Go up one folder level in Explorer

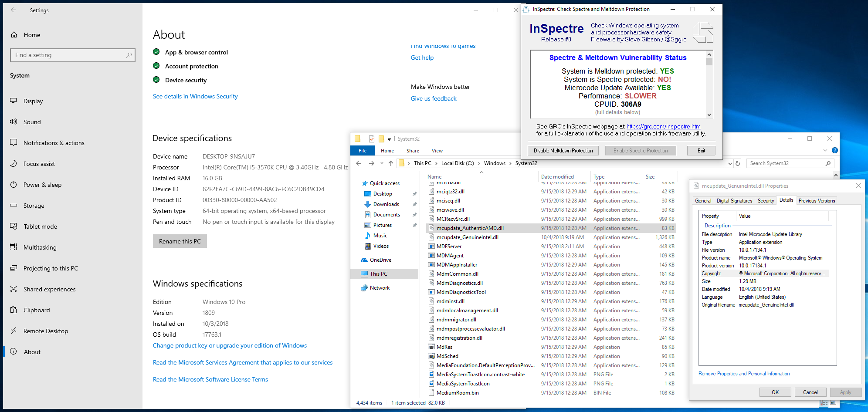(x=391, y=163)
